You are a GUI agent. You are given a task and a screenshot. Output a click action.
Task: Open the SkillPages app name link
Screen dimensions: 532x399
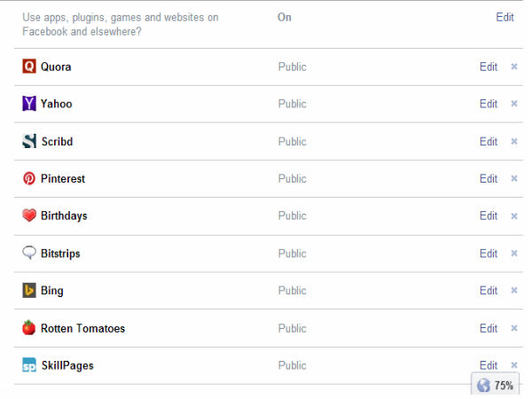click(x=67, y=365)
